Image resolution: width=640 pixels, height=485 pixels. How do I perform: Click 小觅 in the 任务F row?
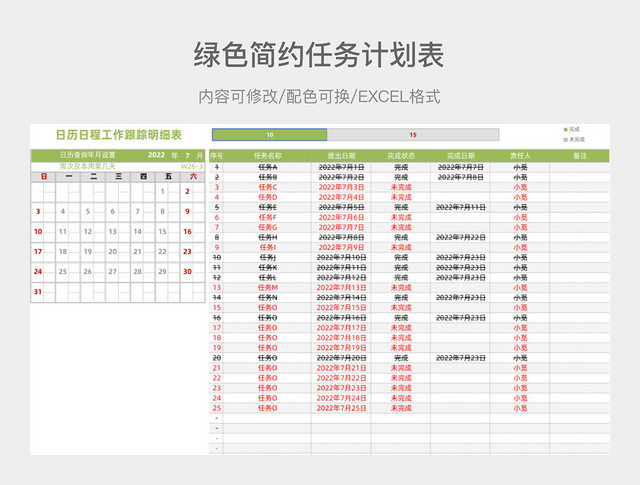click(520, 218)
